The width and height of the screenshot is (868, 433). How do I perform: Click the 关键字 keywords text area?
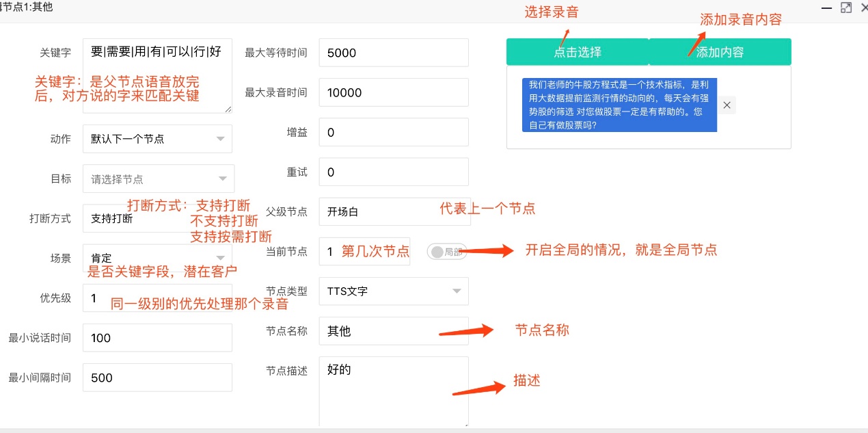[x=157, y=75]
